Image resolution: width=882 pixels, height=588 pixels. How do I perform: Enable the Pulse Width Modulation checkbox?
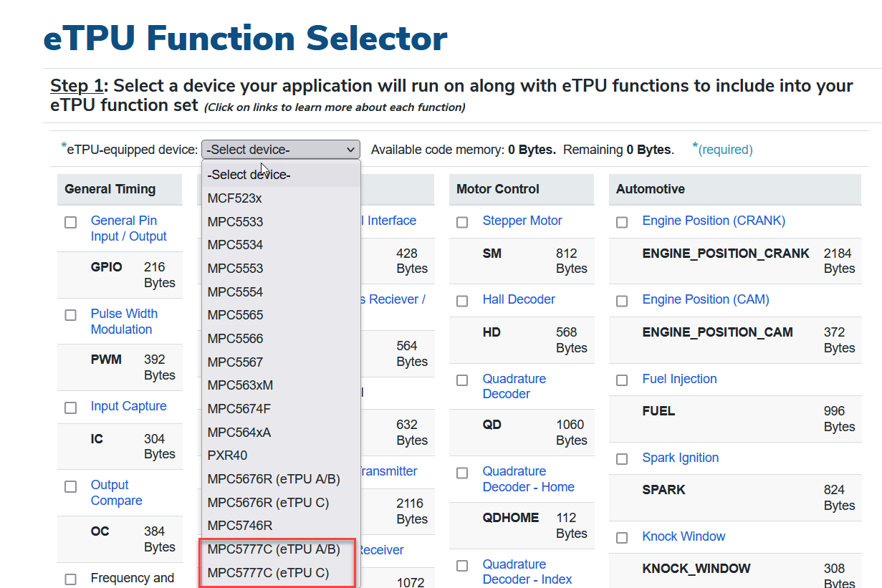[x=70, y=314]
